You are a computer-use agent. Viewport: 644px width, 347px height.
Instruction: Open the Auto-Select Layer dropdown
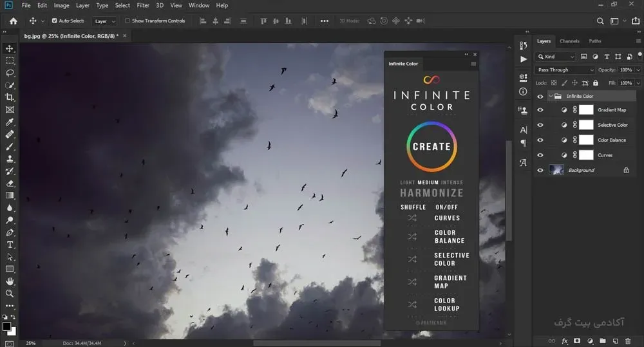pyautogui.click(x=105, y=21)
